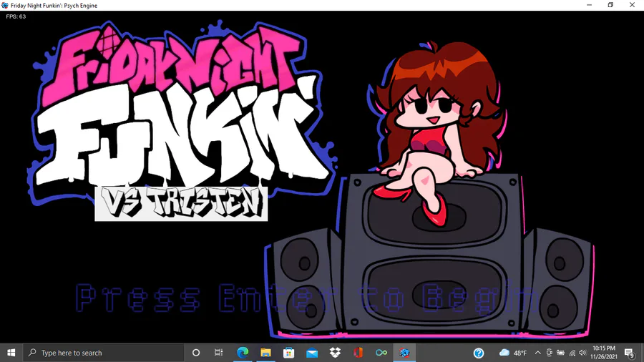Click the Psych Engine title bar app icon

(5, 5)
